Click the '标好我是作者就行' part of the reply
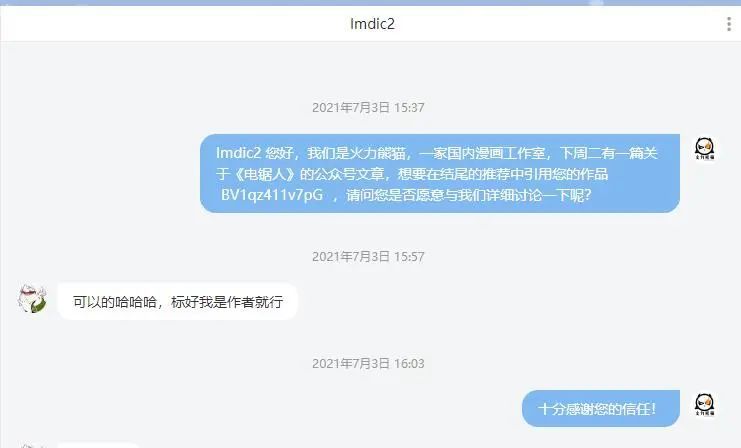Image resolution: width=741 pixels, height=448 pixels. tap(227, 302)
